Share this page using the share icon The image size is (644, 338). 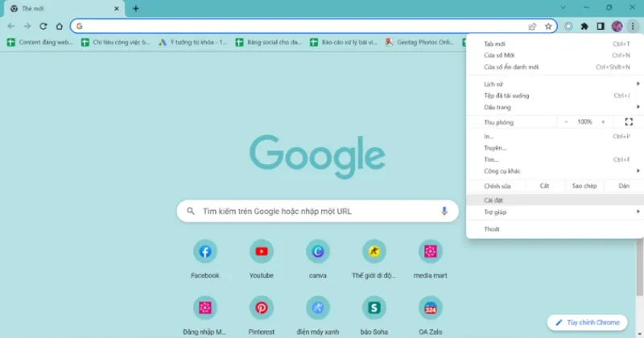point(532,27)
